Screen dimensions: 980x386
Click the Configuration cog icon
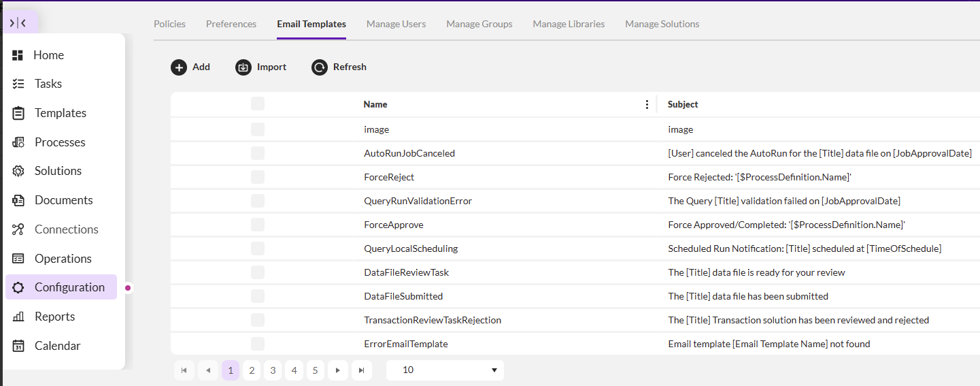pos(18,287)
